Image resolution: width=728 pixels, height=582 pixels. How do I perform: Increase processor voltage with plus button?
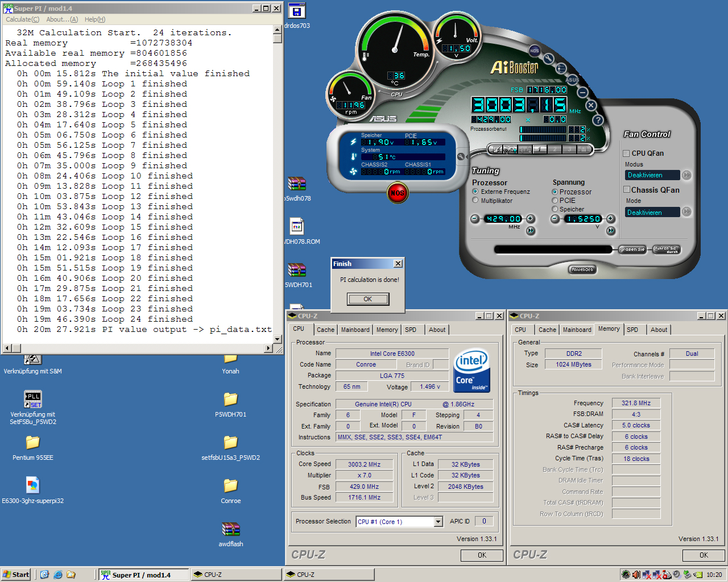tap(610, 219)
